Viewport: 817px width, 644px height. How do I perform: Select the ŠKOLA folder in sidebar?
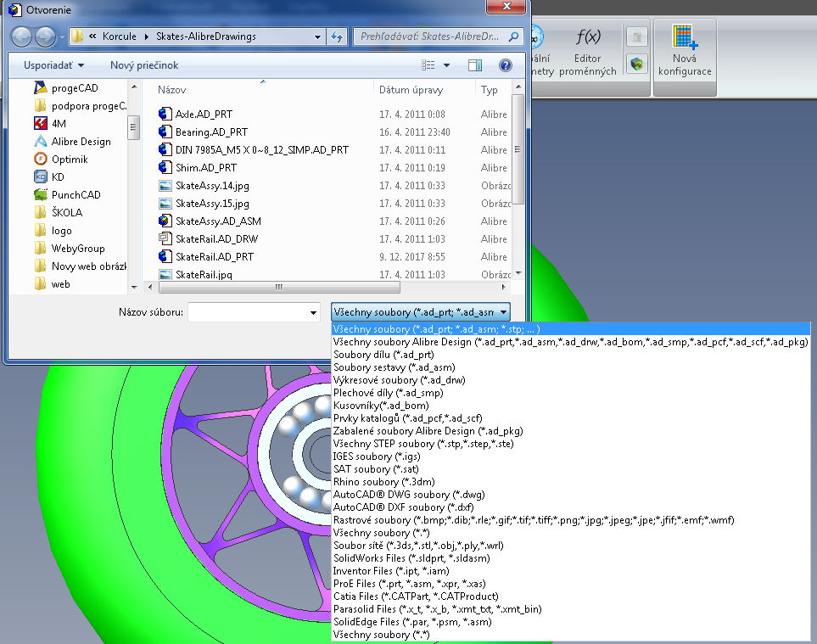click(x=59, y=212)
